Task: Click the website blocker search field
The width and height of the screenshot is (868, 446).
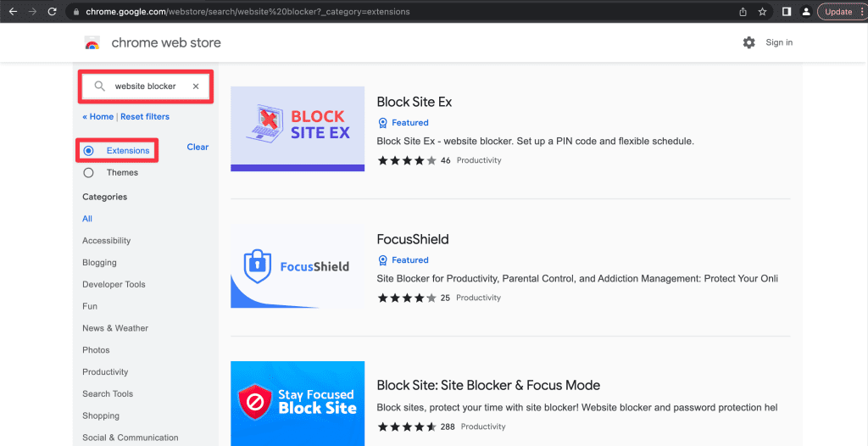Action: [146, 86]
